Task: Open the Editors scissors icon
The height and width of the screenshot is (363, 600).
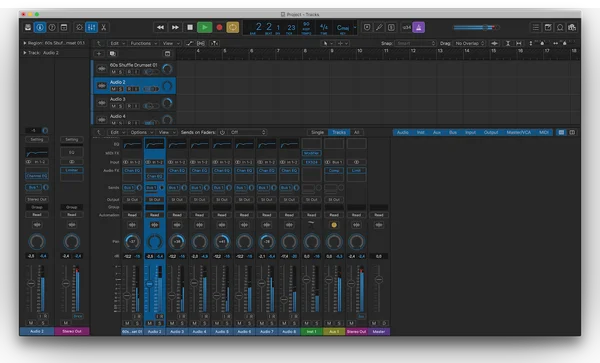Action: 103,28
